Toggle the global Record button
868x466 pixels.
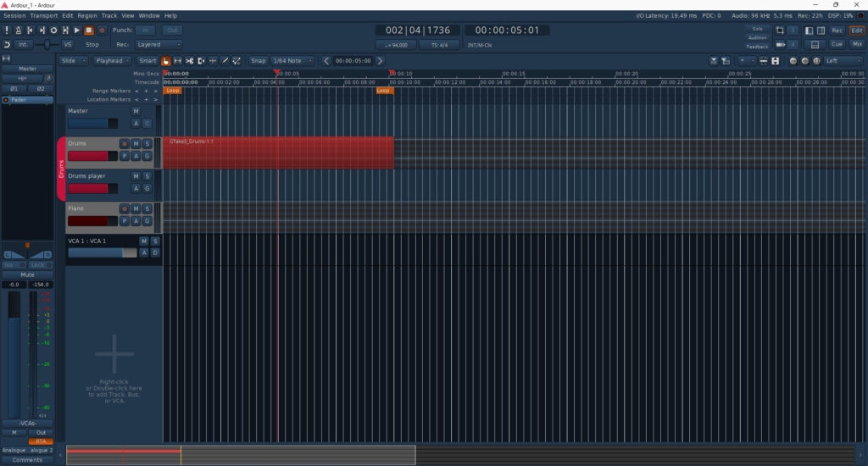[101, 31]
